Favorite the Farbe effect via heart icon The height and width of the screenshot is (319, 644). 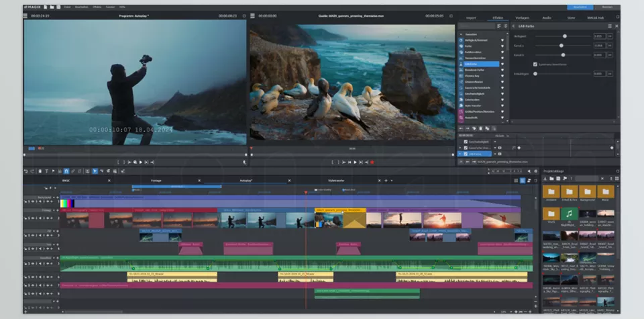tap(502, 46)
